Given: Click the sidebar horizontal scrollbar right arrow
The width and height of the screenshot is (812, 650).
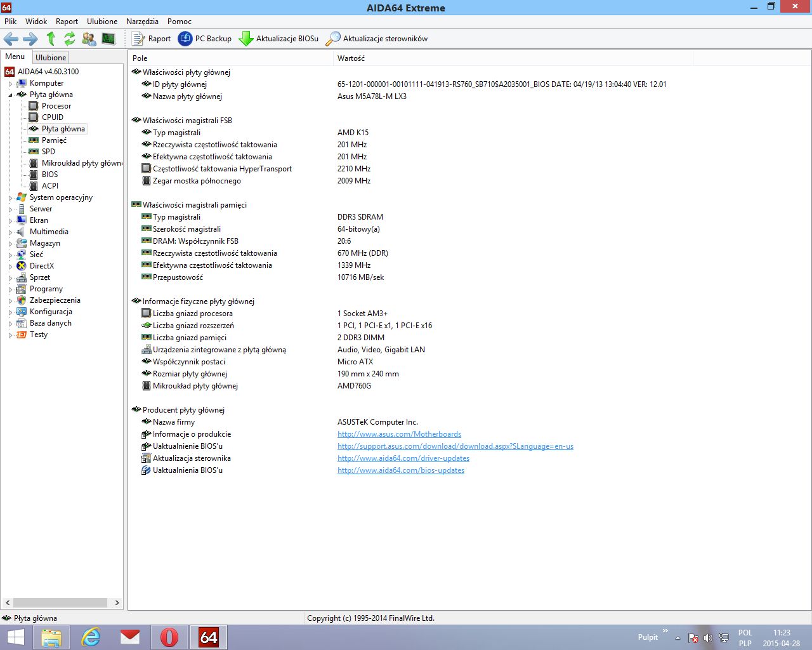Looking at the screenshot, I should click(x=117, y=603).
